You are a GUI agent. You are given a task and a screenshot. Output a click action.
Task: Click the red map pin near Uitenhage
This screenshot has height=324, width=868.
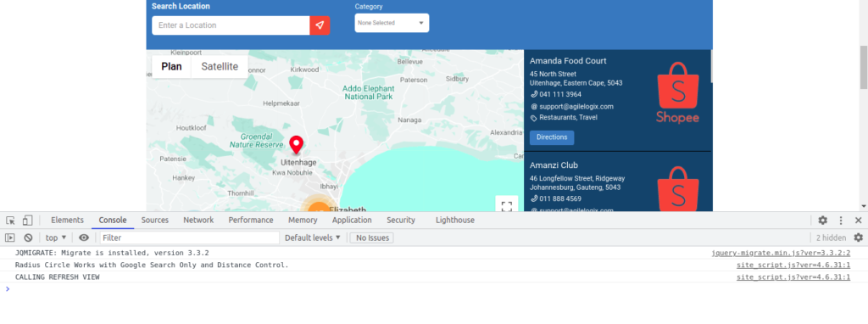coord(297,144)
